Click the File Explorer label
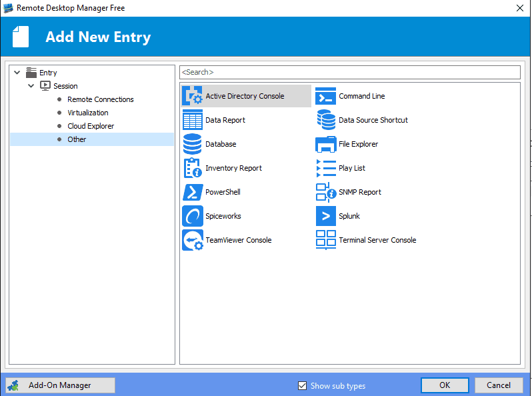532x396 pixels. pos(358,144)
